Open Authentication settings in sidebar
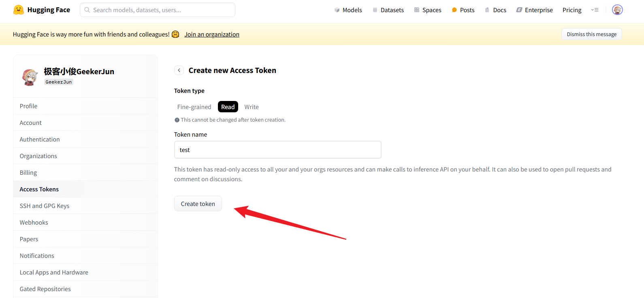Screen dimensions: 644x298 85,139
